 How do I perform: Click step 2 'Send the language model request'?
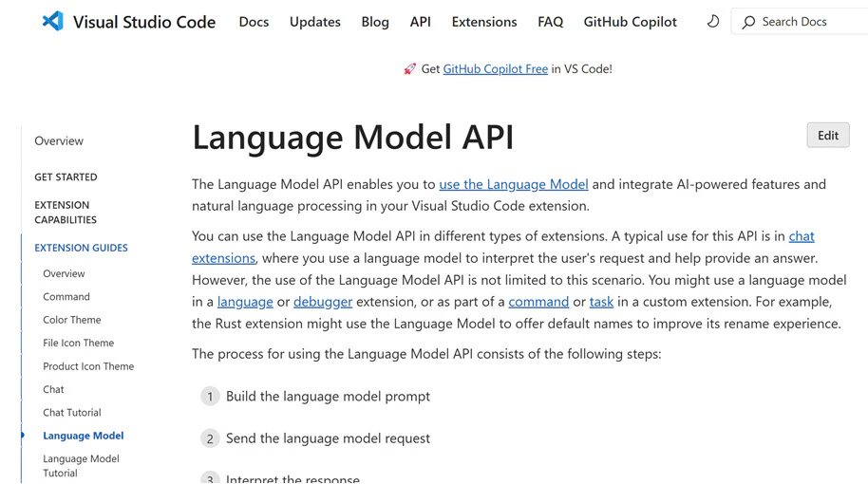point(328,438)
